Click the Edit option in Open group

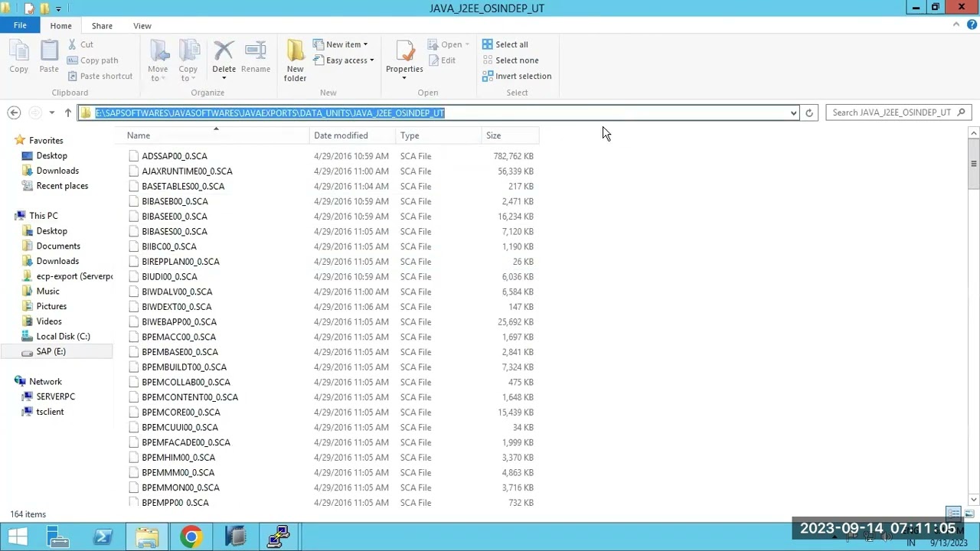pyautogui.click(x=442, y=60)
